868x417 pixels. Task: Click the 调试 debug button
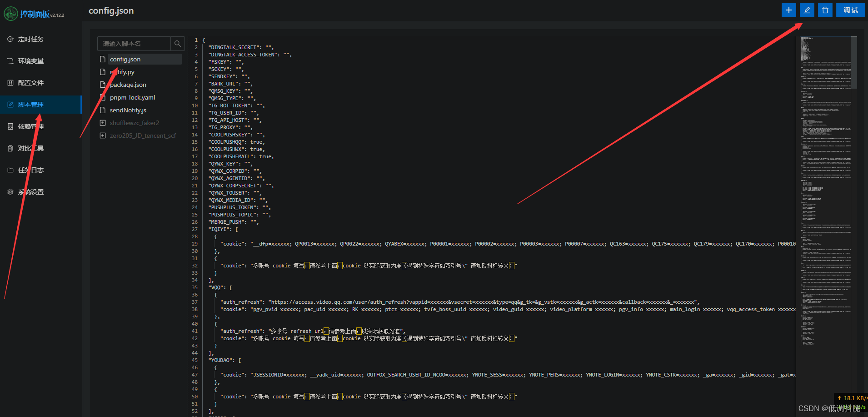(x=850, y=10)
